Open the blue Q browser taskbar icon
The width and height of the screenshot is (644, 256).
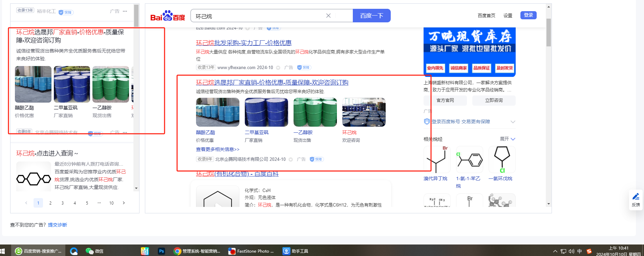pyautogui.click(x=74, y=251)
